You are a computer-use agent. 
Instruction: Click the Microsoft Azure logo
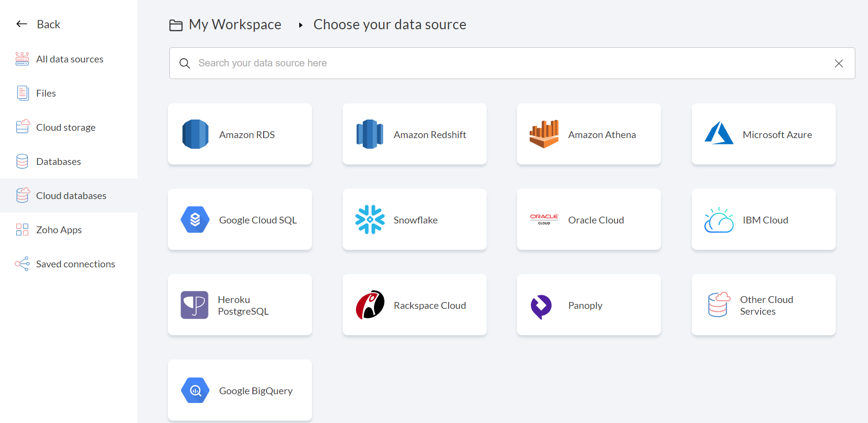pyautogui.click(x=719, y=133)
